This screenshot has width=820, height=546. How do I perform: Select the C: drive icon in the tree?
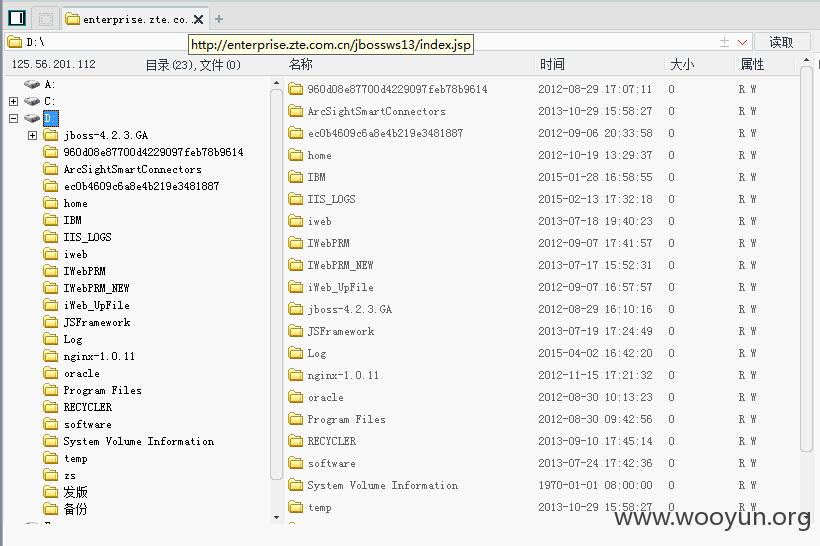32,101
